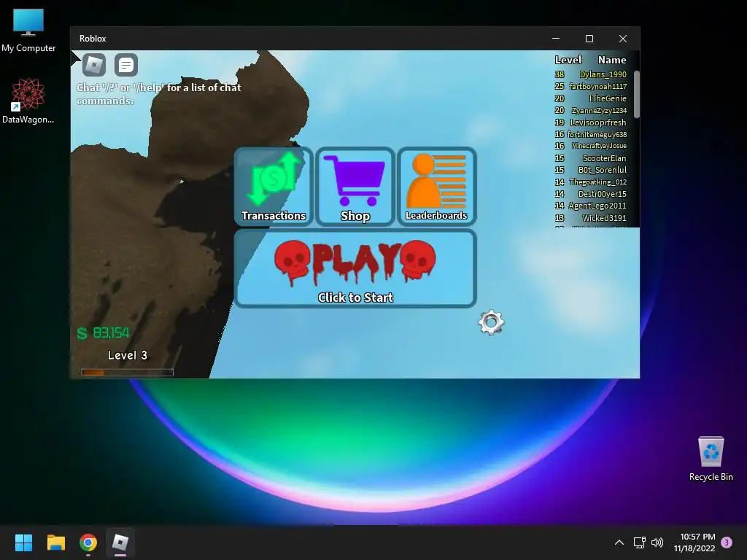Click the Roblox taskbar icon
This screenshot has height=560, width=747.
pyautogui.click(x=120, y=542)
